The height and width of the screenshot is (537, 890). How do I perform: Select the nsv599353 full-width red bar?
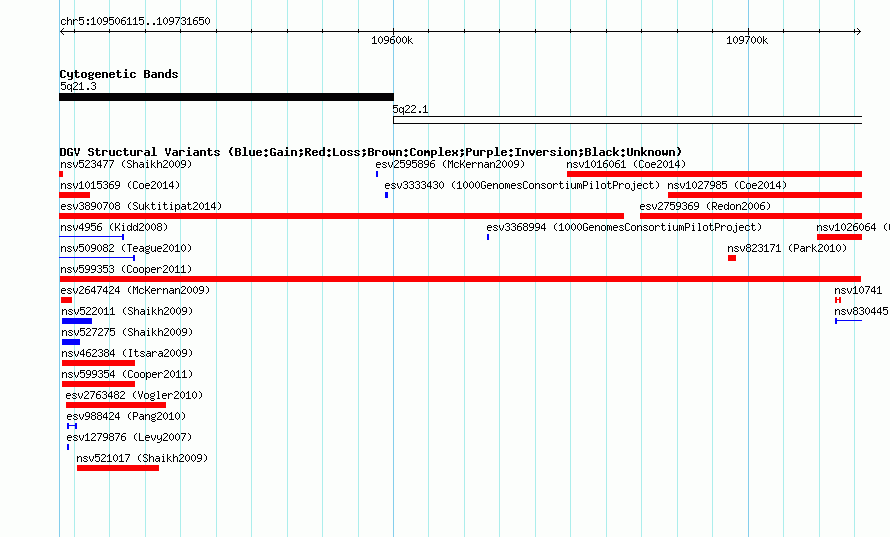coord(460,279)
